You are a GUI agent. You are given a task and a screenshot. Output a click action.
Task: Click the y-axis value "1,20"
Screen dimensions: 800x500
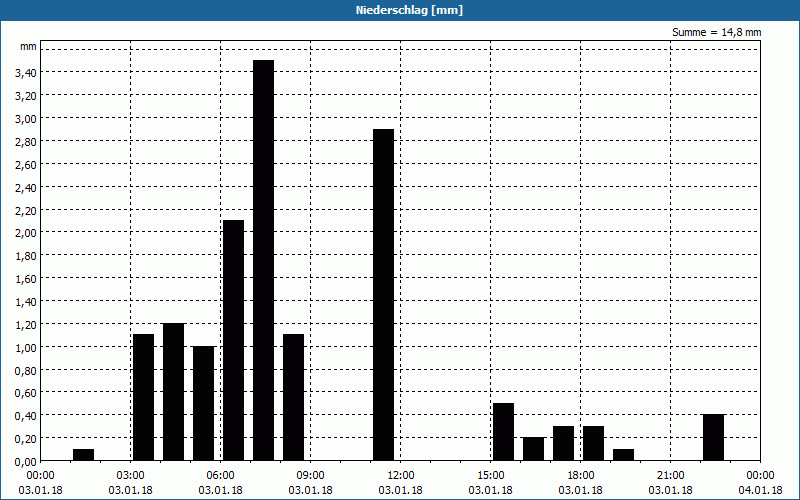26,325
